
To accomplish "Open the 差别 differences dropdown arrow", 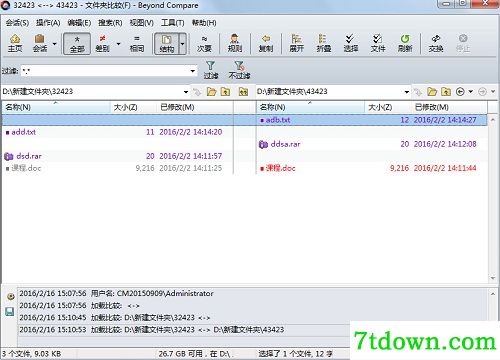I will 118,44.
